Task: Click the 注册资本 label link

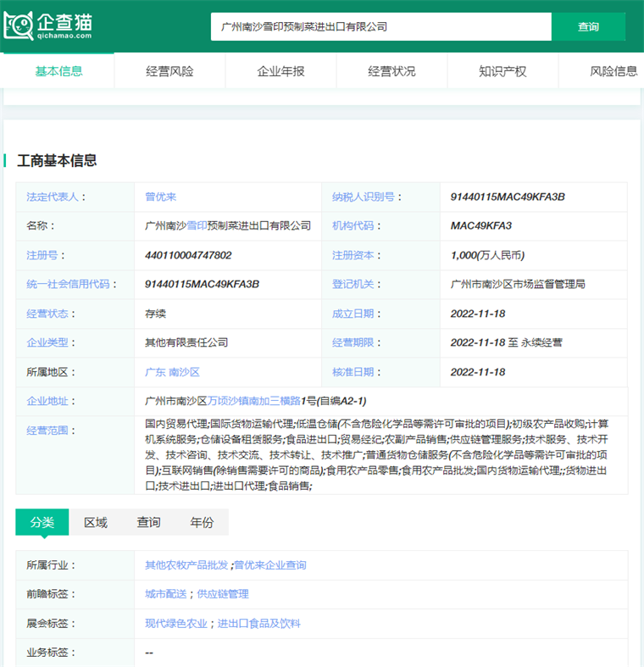Action: (x=353, y=255)
